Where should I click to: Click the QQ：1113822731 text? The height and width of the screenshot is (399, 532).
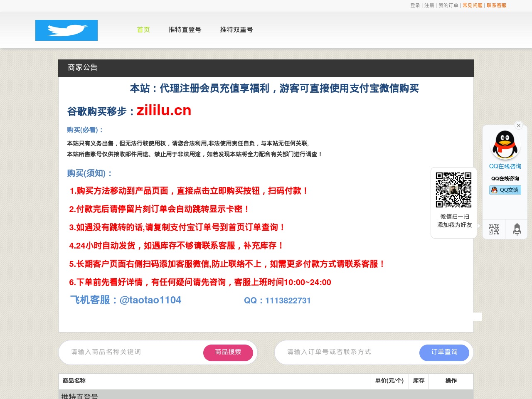click(x=277, y=300)
